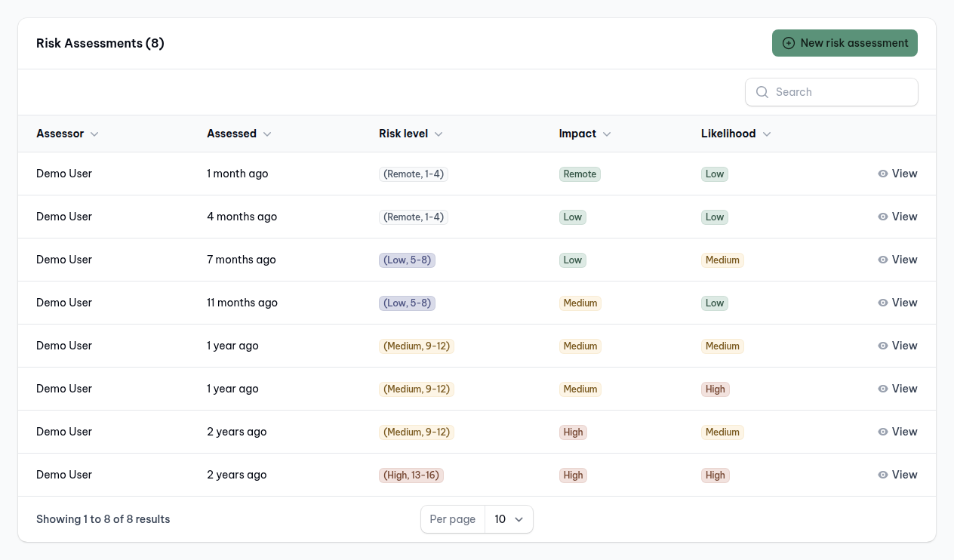Viewport: 954px width, 560px height.
Task: Click the plus icon in New risk assessment
Action: [789, 43]
